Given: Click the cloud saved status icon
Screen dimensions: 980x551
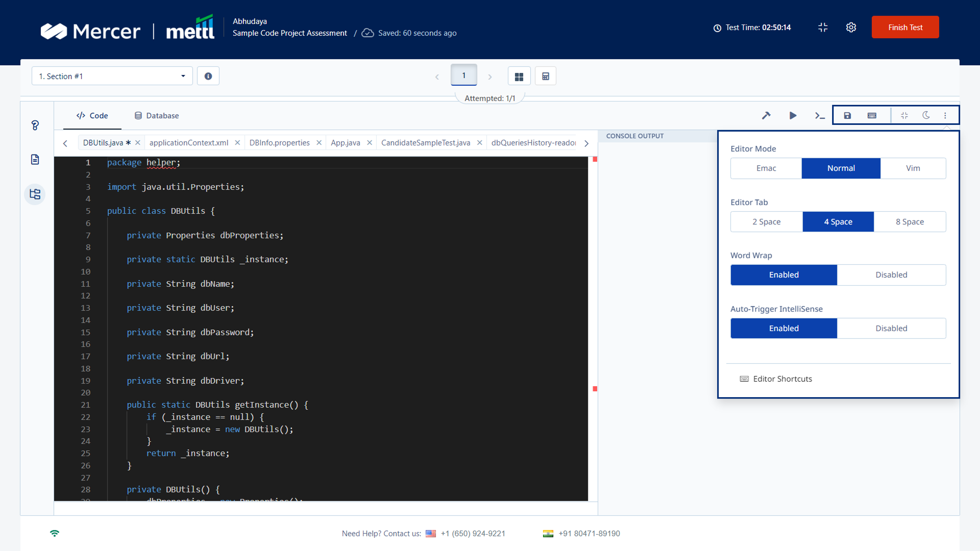Looking at the screenshot, I should (x=367, y=33).
